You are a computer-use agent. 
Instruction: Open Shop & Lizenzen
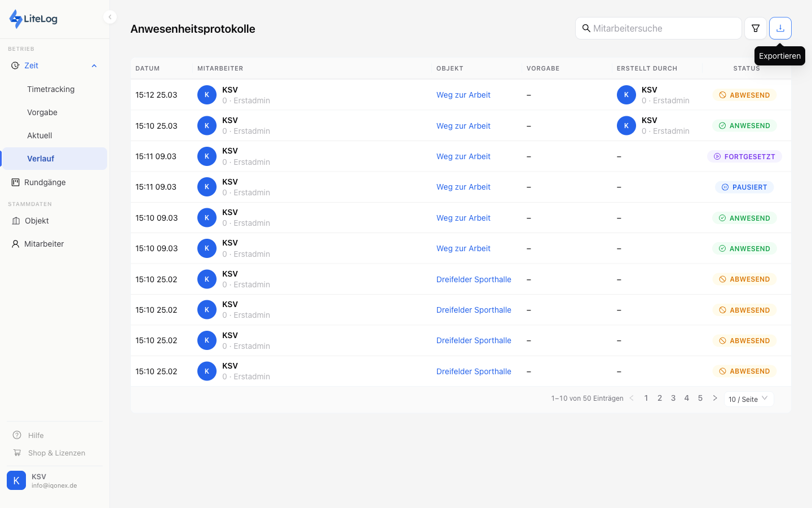(56, 453)
